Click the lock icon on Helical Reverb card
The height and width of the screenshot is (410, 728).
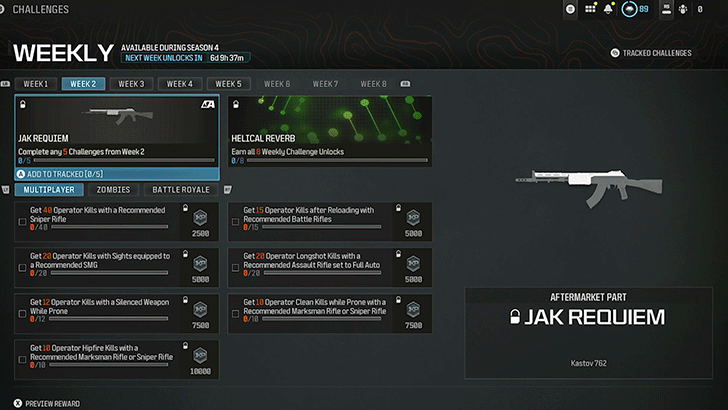click(x=236, y=104)
